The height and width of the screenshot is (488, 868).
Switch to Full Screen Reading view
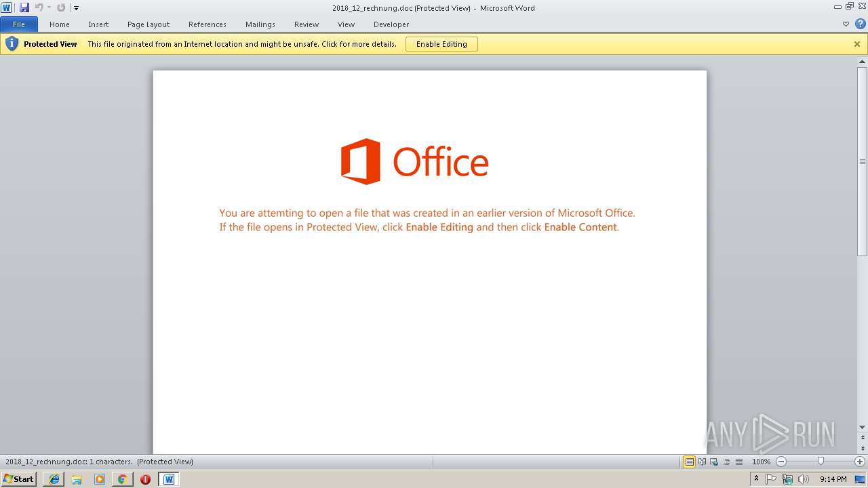702,462
